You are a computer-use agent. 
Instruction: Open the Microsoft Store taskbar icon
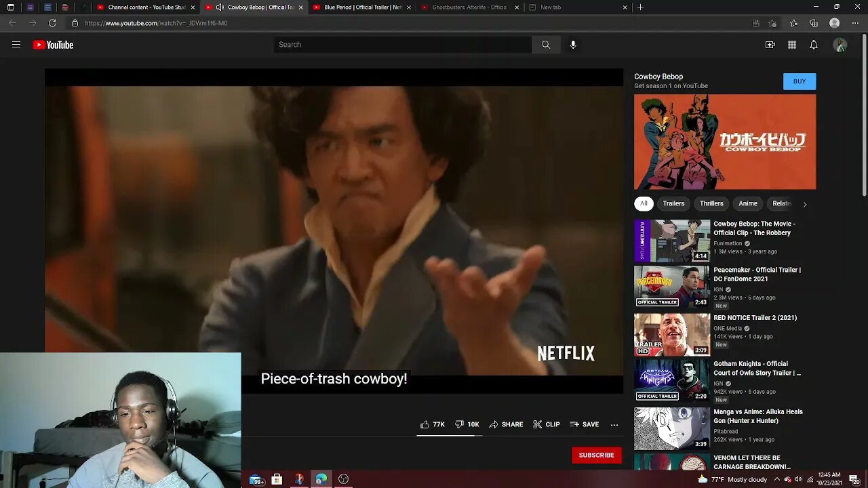(x=277, y=479)
